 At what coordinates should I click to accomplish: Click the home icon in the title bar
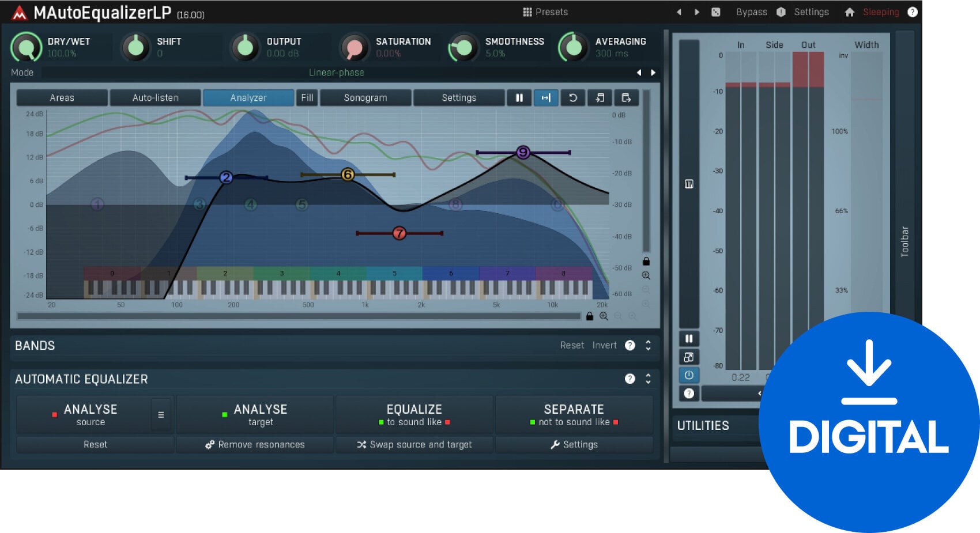tap(850, 12)
